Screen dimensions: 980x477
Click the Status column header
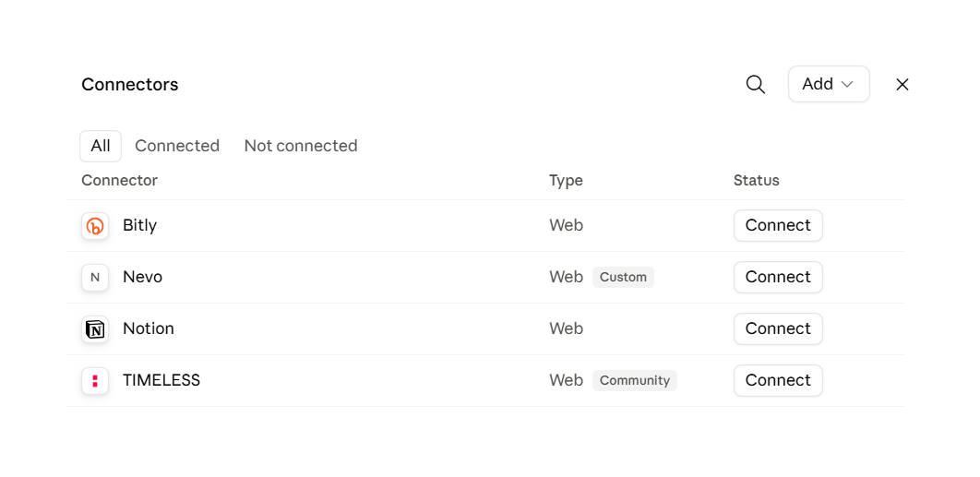[x=757, y=181]
